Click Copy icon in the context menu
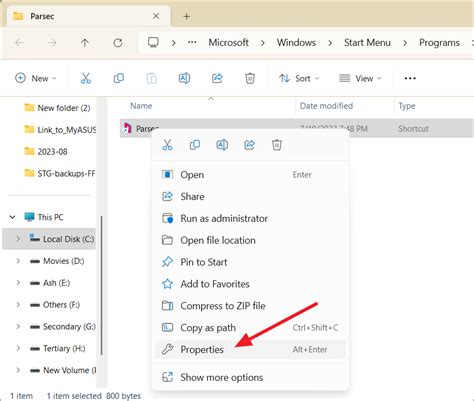Screen dimensions: 474x401 tap(195, 145)
